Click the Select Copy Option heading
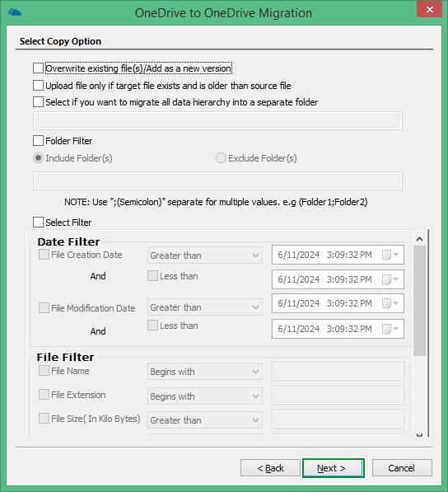448x492 pixels. (60, 41)
